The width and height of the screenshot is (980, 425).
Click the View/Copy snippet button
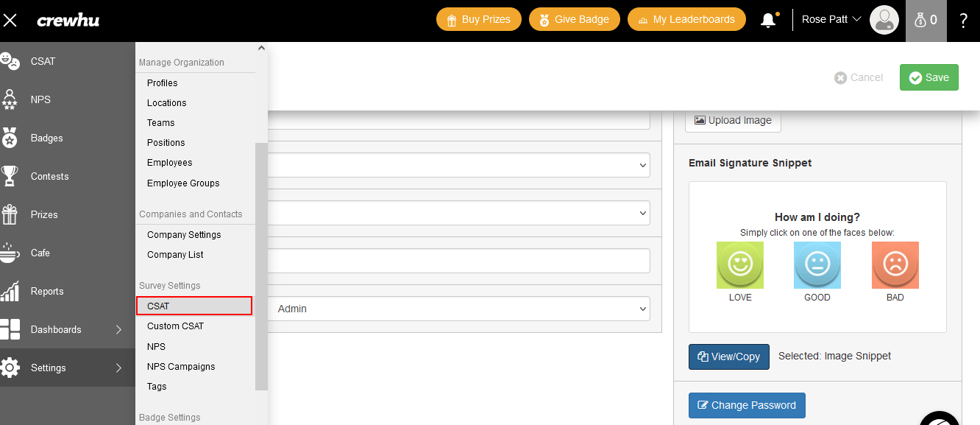tap(728, 356)
